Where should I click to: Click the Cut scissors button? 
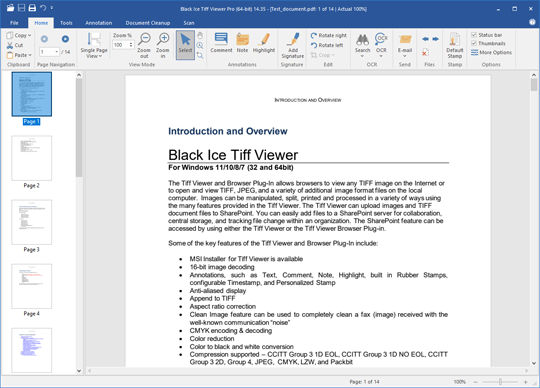(15, 45)
